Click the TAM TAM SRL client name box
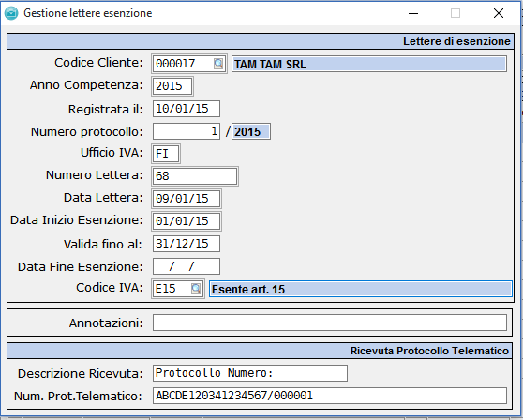Image resolution: width=523 pixels, height=420 pixels. [369, 64]
